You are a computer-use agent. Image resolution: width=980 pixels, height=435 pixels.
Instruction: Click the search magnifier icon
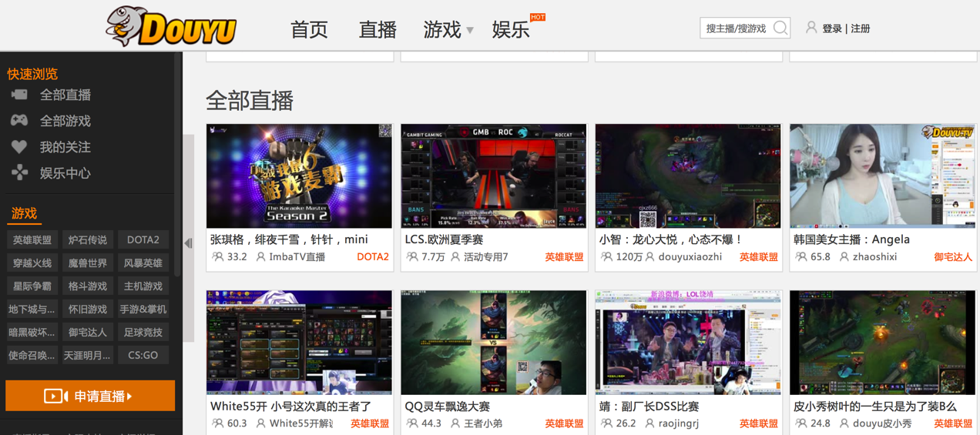click(780, 28)
